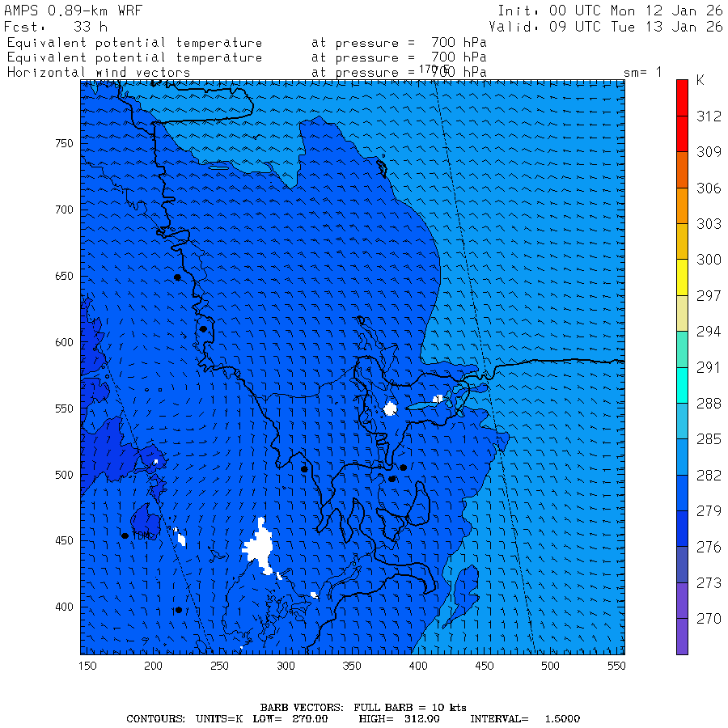
Task: Click the TDM station label on the map
Action: pyautogui.click(x=142, y=535)
